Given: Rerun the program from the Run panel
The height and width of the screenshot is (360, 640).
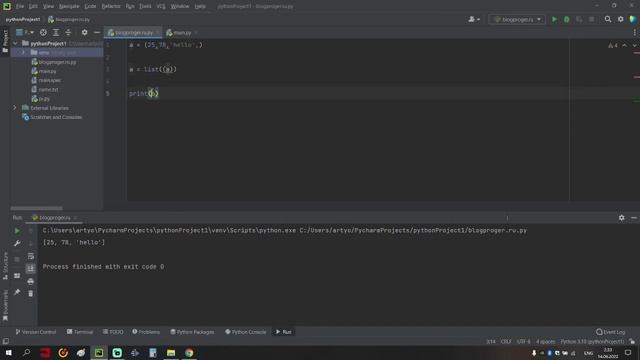Looking at the screenshot, I should point(17,231).
